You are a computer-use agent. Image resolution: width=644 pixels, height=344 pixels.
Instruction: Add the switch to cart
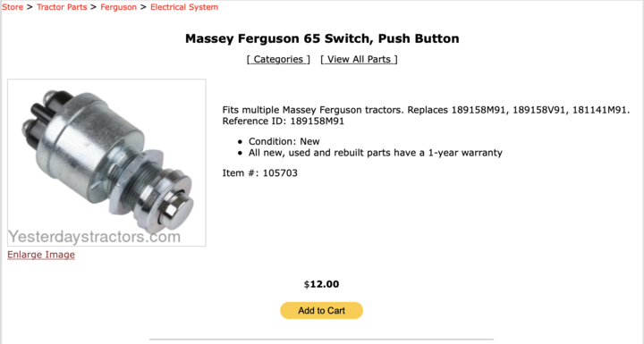pos(322,310)
